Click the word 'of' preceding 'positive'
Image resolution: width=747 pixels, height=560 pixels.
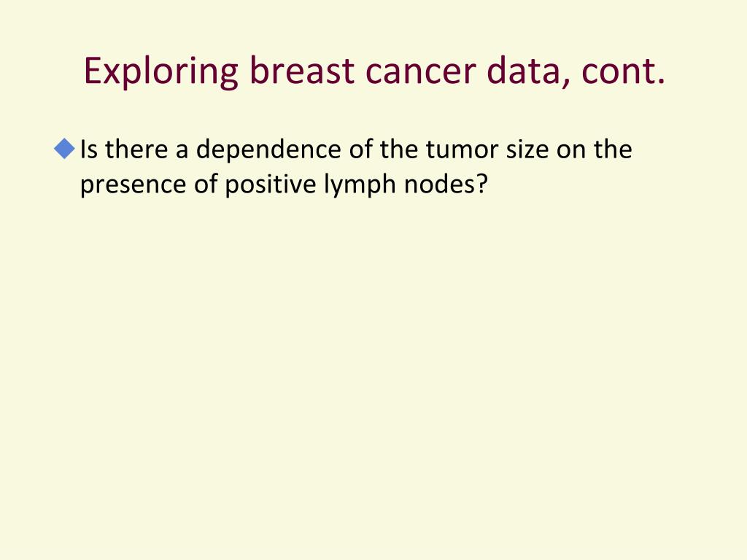(x=205, y=183)
